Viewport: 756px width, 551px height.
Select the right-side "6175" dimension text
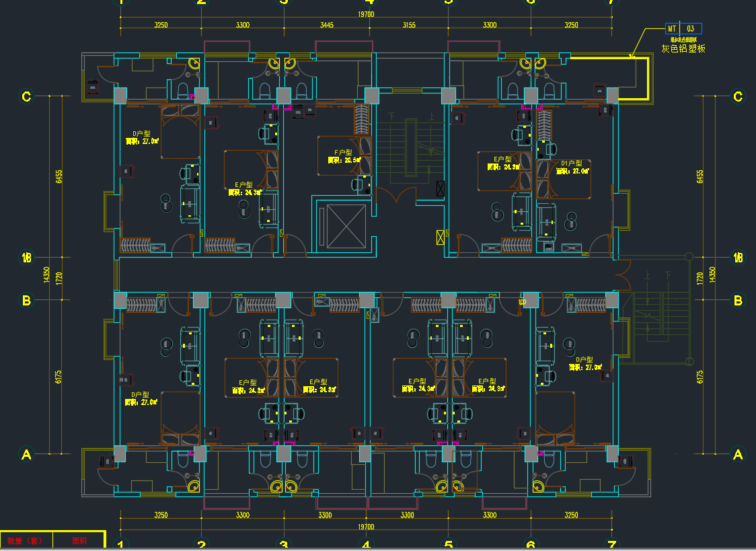point(700,377)
